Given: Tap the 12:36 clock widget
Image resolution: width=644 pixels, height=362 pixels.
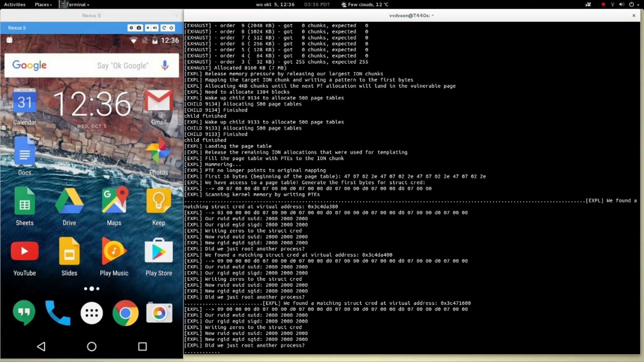Looking at the screenshot, I should [92, 104].
